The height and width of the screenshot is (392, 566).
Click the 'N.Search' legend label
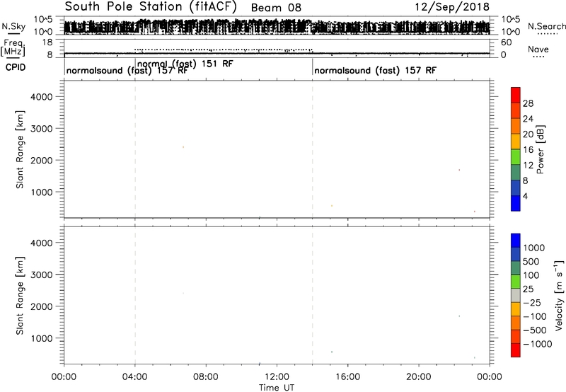[x=546, y=26]
